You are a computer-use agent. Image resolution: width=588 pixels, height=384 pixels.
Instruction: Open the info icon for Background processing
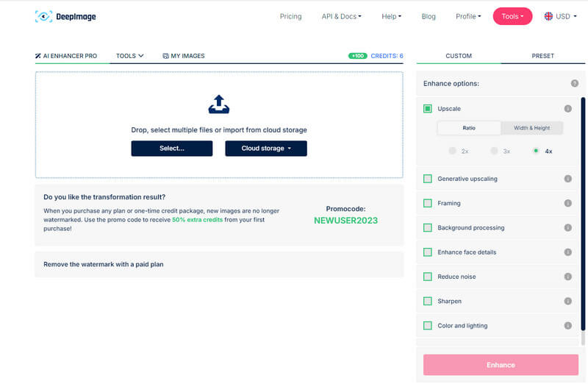coord(567,227)
